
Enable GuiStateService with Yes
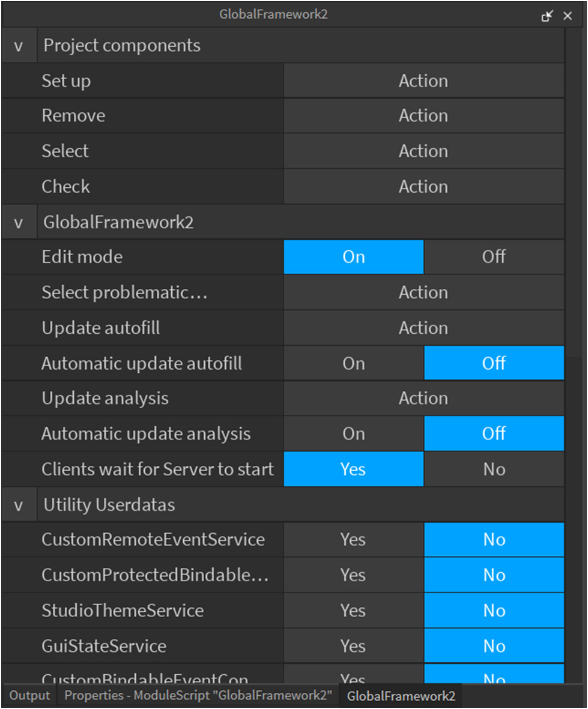click(x=353, y=646)
